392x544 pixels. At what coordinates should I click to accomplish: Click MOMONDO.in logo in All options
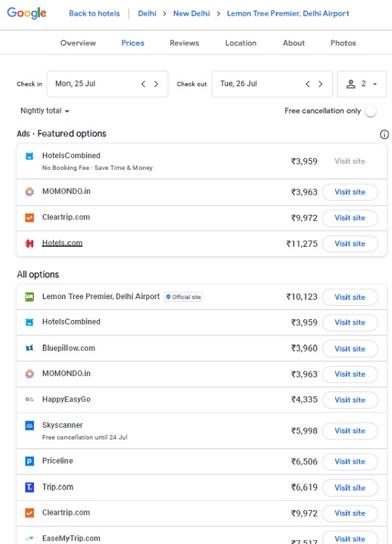click(x=29, y=374)
